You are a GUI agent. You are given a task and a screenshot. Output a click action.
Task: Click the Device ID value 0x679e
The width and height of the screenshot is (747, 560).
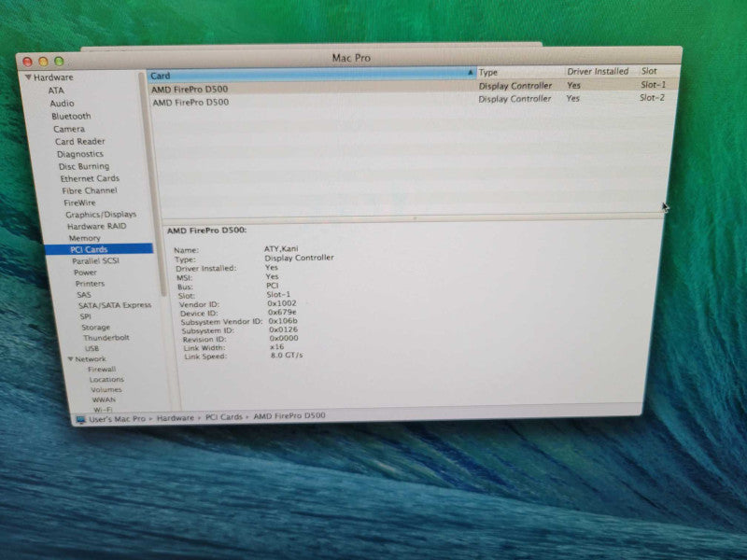coord(282,312)
